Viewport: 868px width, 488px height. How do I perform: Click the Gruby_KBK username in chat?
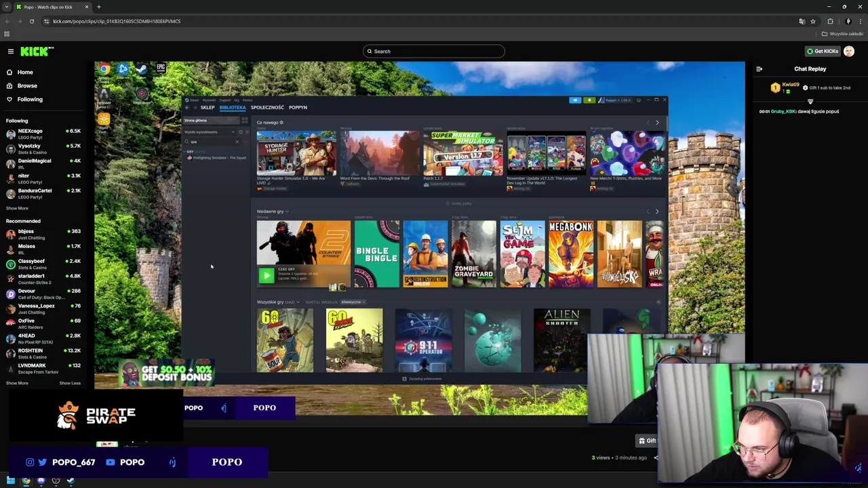(x=784, y=111)
